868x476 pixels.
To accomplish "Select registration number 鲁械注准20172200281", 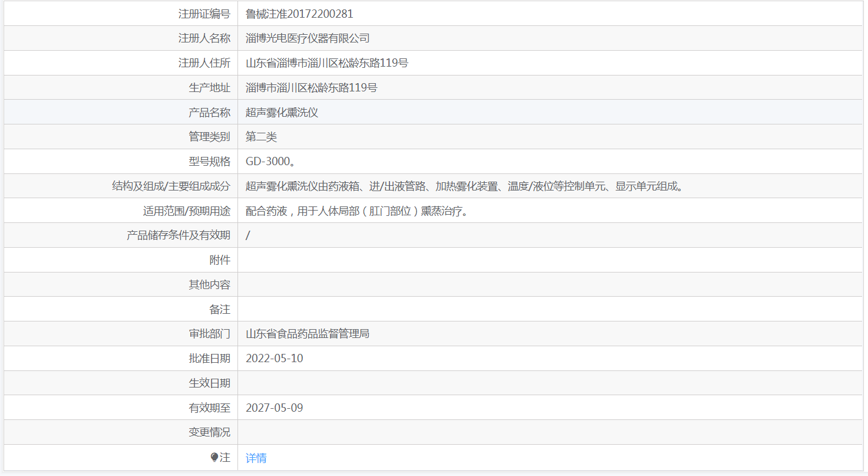I will 299,14.
